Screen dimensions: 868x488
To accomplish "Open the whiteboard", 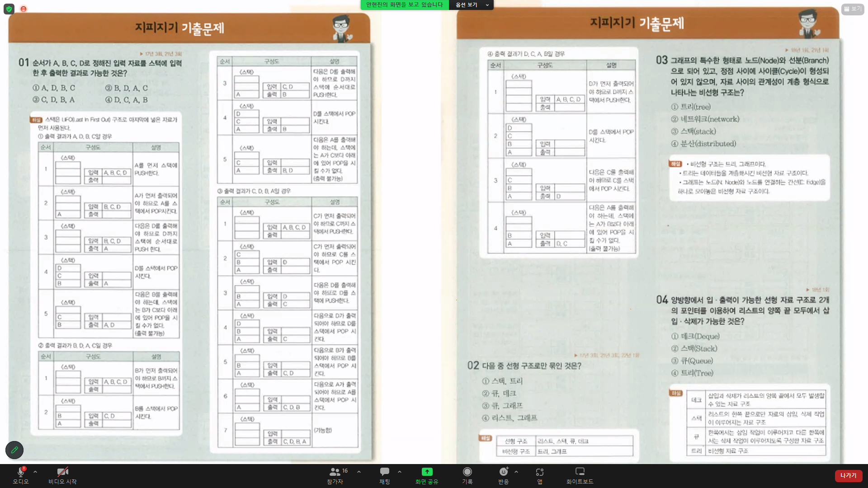I will tap(580, 472).
